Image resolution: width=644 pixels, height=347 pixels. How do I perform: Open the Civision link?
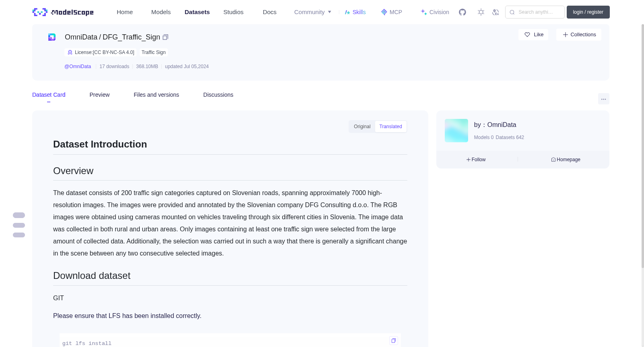(435, 12)
